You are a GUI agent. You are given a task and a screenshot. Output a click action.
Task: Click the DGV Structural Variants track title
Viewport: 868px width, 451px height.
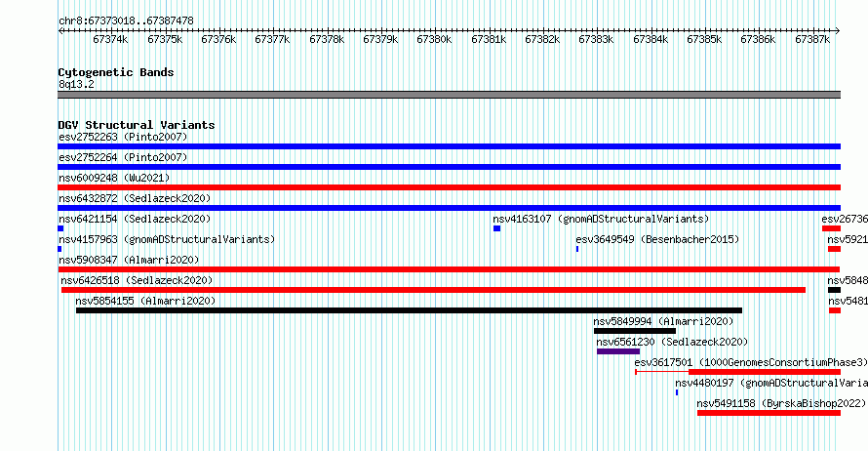(x=137, y=125)
